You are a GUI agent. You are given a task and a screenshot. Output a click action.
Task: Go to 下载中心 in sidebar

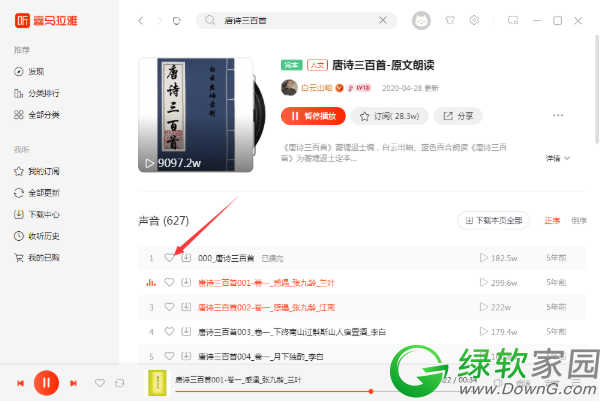[x=37, y=215]
